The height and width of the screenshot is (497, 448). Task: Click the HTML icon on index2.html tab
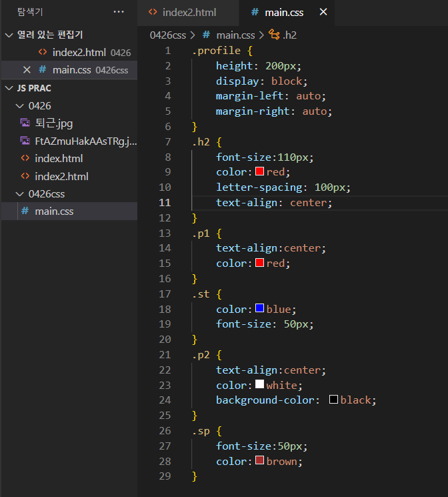153,12
